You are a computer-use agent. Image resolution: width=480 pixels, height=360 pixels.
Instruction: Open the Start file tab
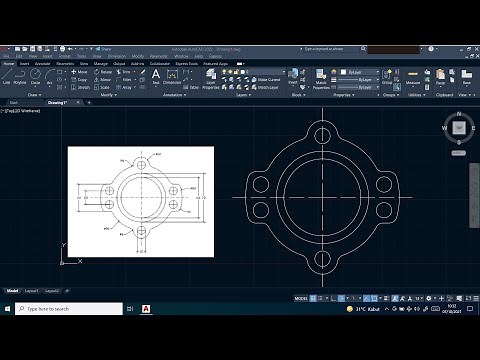point(14,103)
